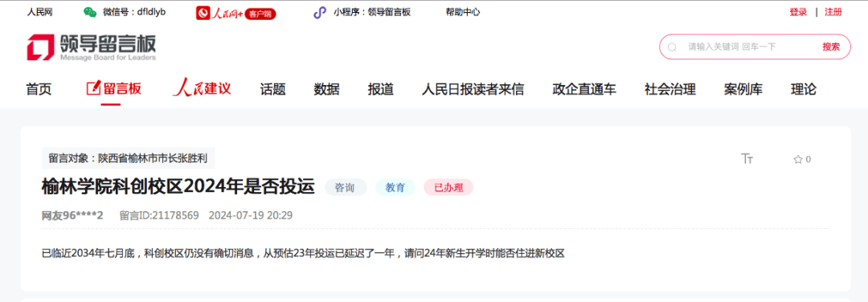Open the 案例库 tab

(743, 88)
